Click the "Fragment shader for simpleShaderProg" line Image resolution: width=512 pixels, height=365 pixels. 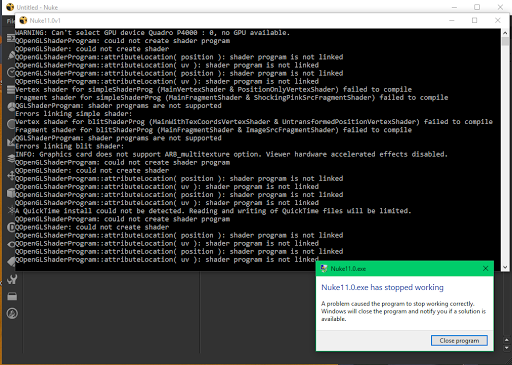(232, 97)
